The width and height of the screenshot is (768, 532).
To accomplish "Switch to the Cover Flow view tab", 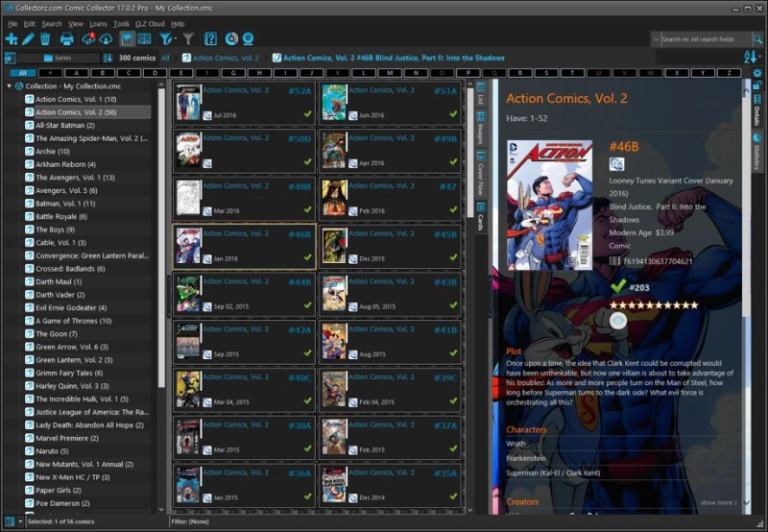I will coord(481,176).
